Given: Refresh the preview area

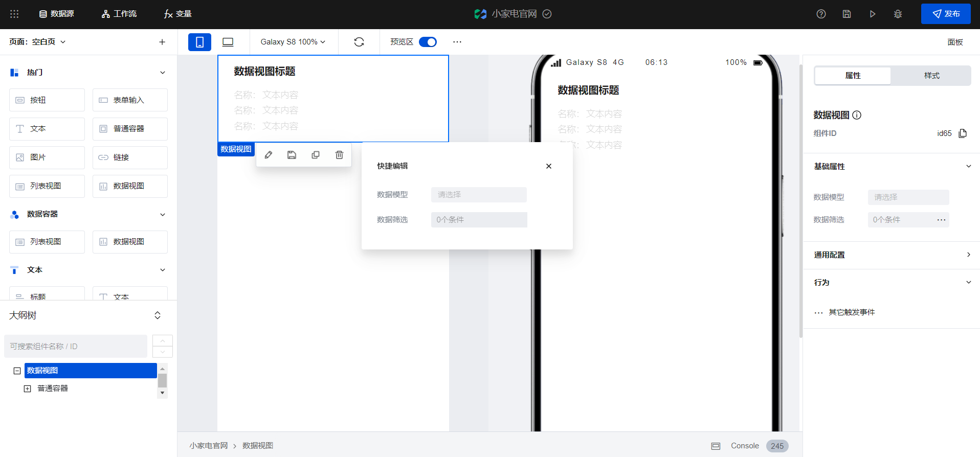Looking at the screenshot, I should coord(359,42).
